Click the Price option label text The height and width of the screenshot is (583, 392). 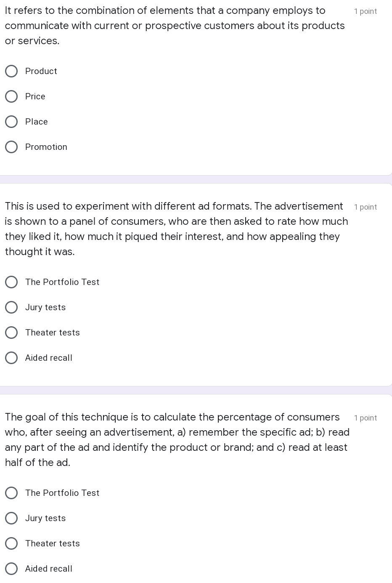tap(35, 96)
